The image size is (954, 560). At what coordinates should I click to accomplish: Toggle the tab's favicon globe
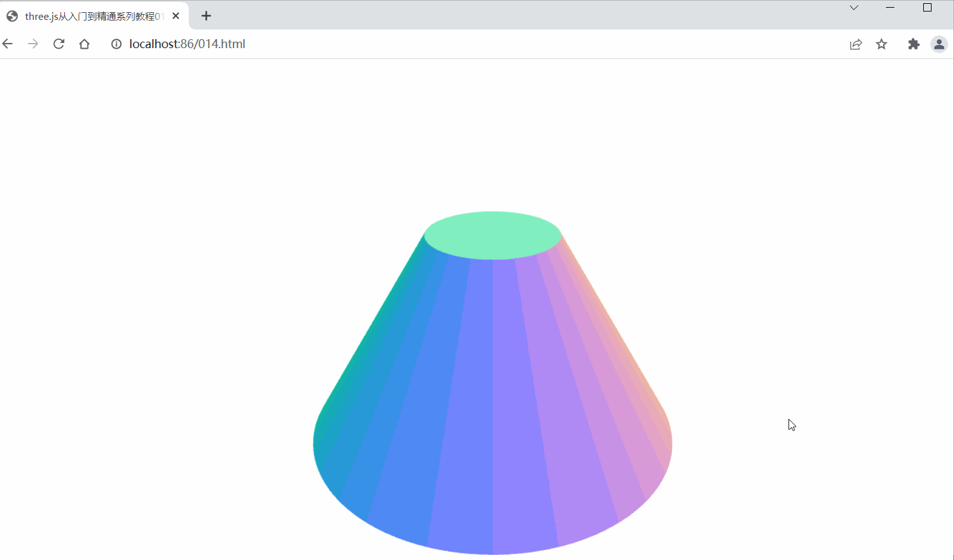pyautogui.click(x=12, y=15)
